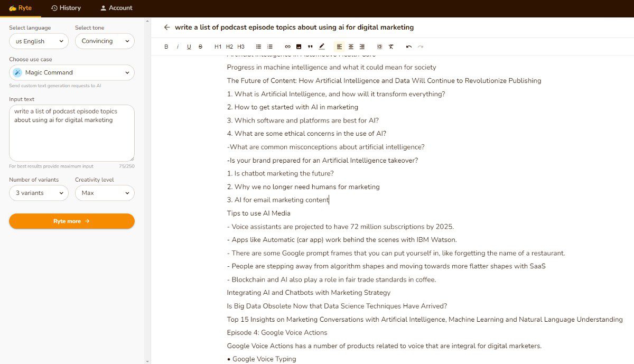Open the Creativity level dropdown set to Max
This screenshot has height=364, width=634.
pos(105,193)
